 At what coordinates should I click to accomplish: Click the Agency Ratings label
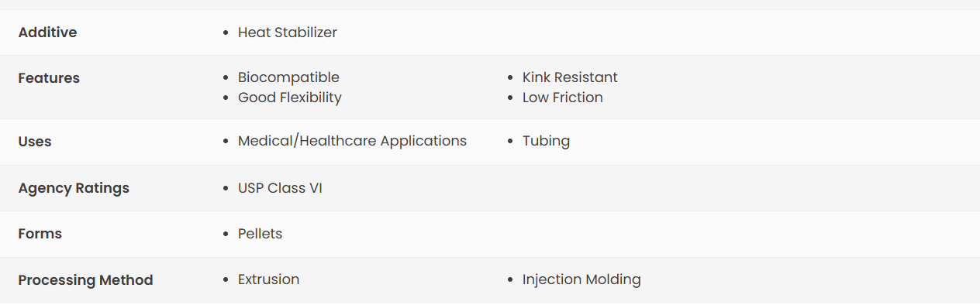click(x=74, y=188)
